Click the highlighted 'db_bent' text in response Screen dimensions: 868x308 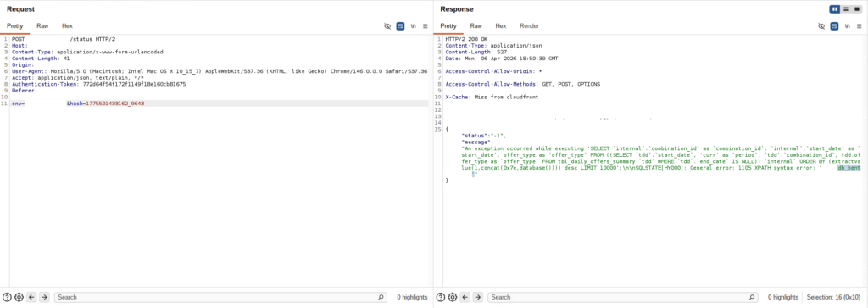pyautogui.click(x=849, y=168)
